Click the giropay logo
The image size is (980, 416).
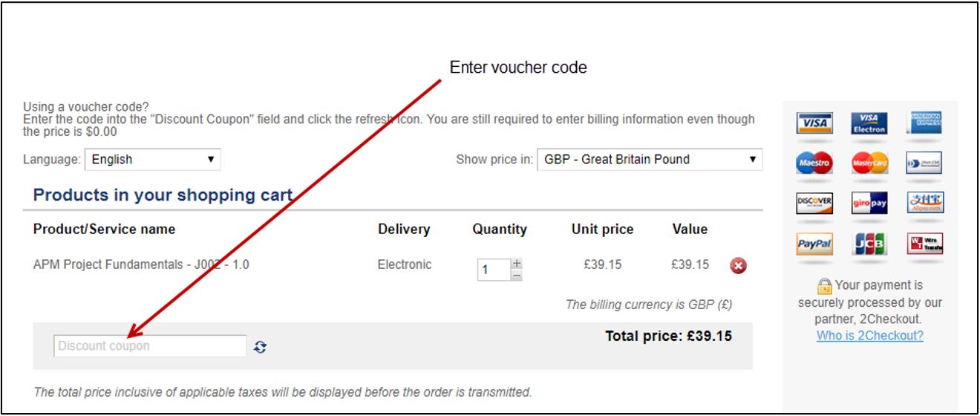click(869, 202)
